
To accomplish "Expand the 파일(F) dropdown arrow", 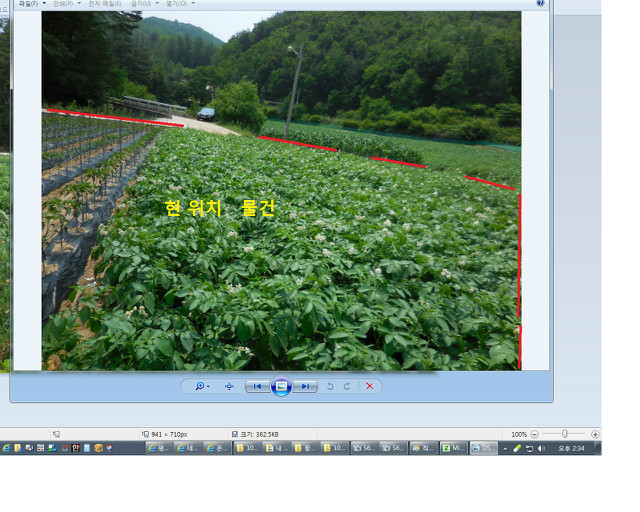I will 44,3.
